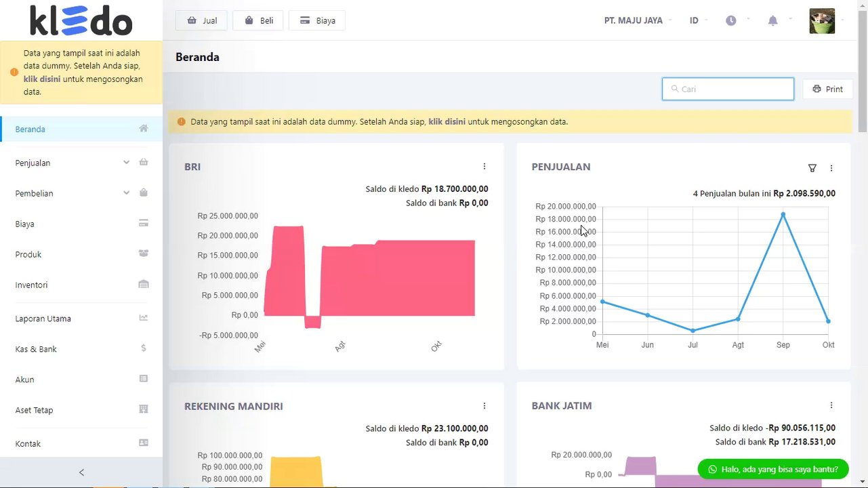Viewport: 868px width, 488px height.
Task: Open Biaya in the sidebar
Action: pyautogui.click(x=81, y=224)
